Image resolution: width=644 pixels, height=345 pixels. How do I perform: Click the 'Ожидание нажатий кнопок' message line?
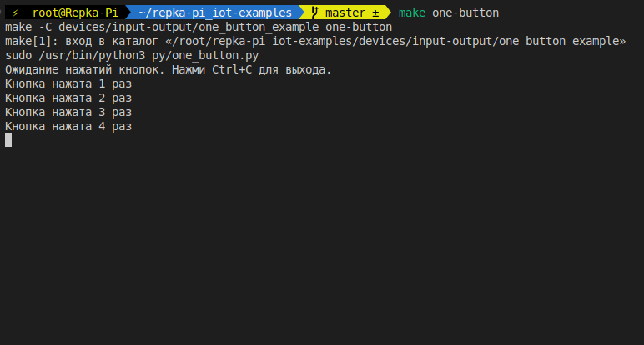click(168, 70)
